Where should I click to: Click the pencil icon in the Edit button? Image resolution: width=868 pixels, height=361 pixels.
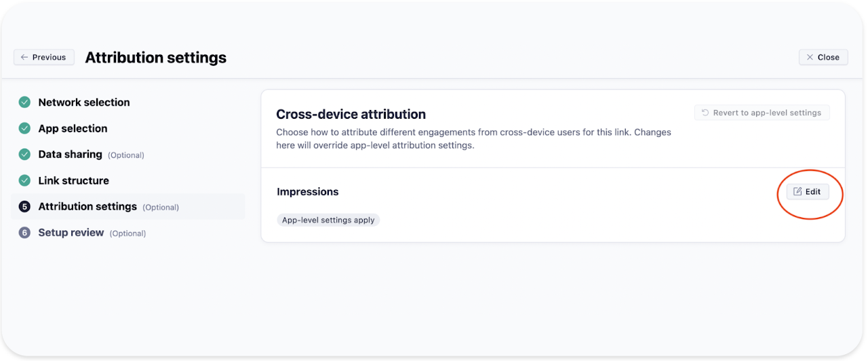[797, 192]
